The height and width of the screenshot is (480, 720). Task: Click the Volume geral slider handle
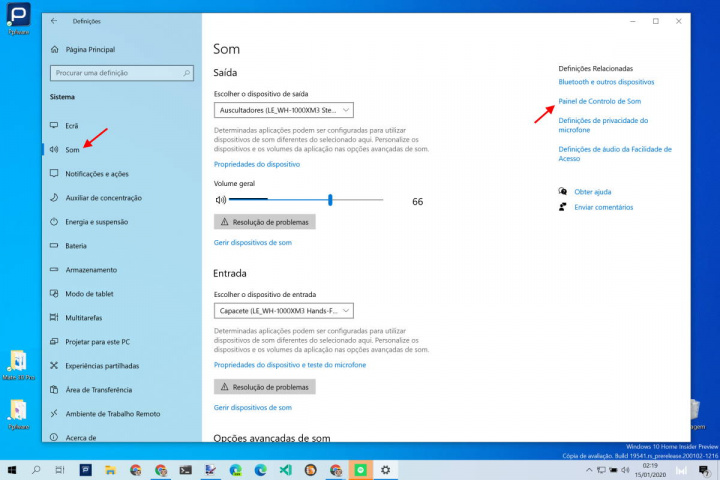pyautogui.click(x=330, y=200)
